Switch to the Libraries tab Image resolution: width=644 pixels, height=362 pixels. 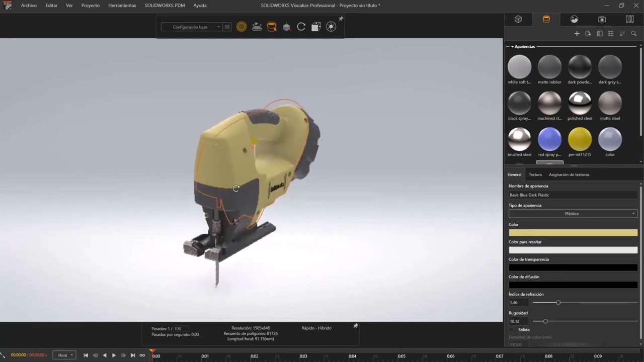[630, 19]
